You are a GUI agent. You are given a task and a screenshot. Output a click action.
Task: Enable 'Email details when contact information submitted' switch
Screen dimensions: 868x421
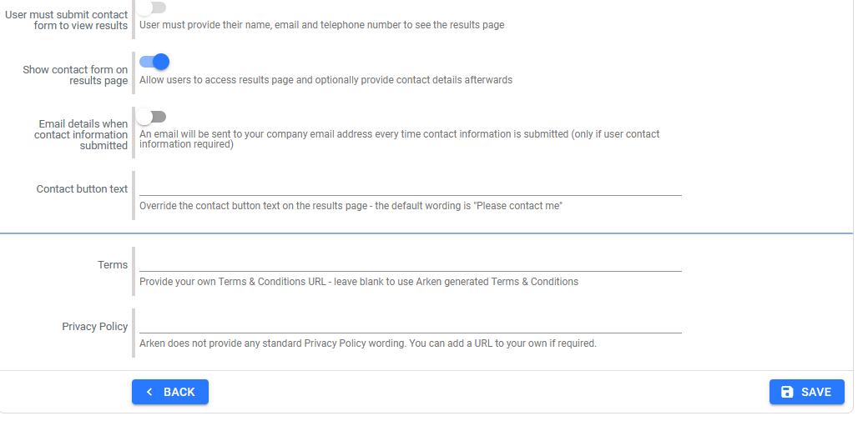coord(152,117)
